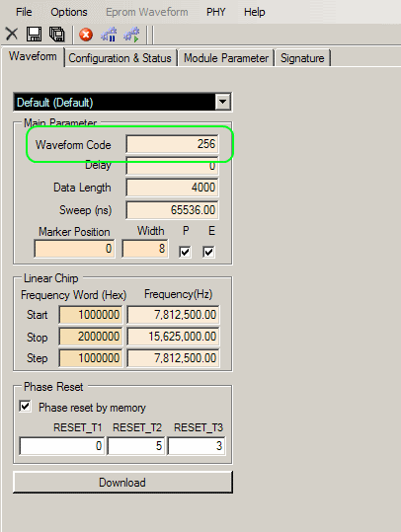This screenshot has width=401, height=532.
Task: Open the PHY menu
Action: (216, 12)
